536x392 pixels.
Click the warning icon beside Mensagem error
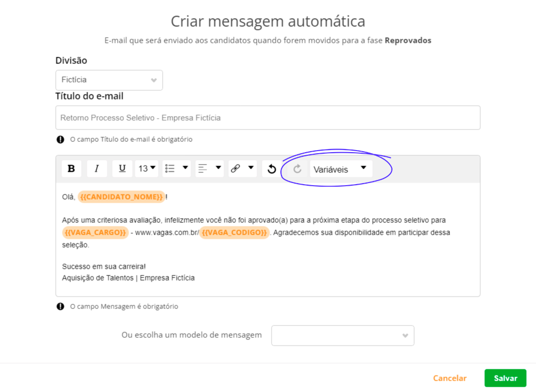point(60,306)
